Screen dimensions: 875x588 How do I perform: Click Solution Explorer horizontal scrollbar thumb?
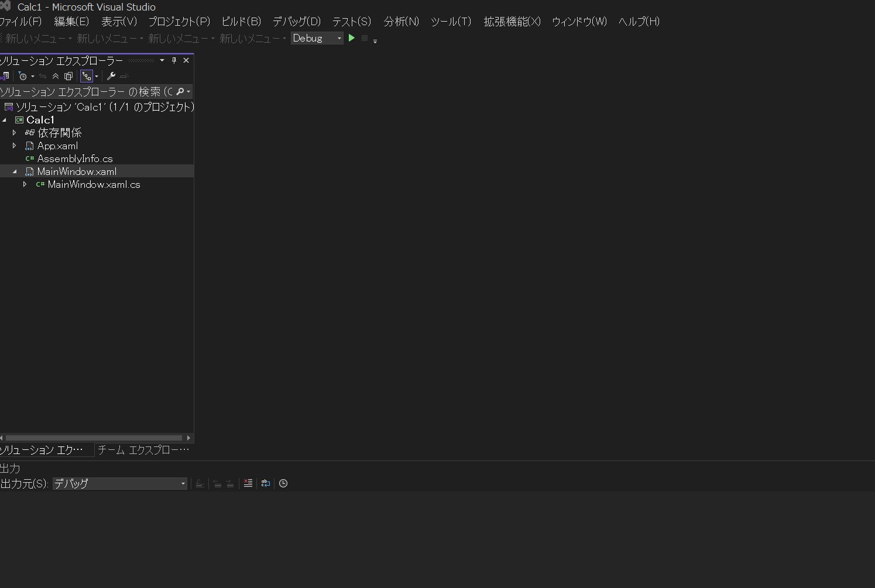tap(94, 438)
